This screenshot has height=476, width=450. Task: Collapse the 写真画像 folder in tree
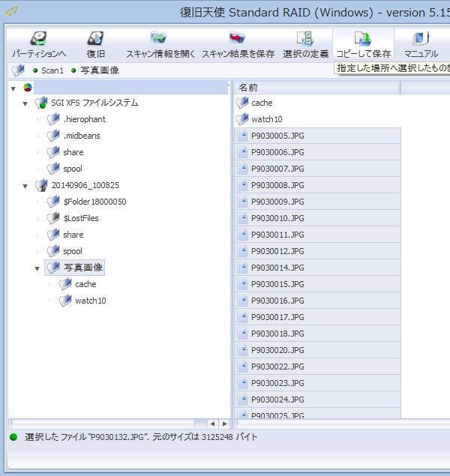pos(37,268)
